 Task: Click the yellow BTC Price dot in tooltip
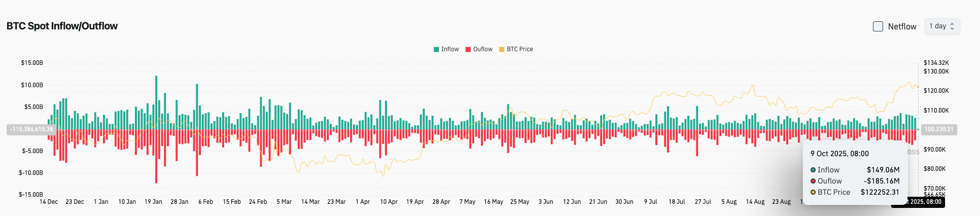point(813,192)
